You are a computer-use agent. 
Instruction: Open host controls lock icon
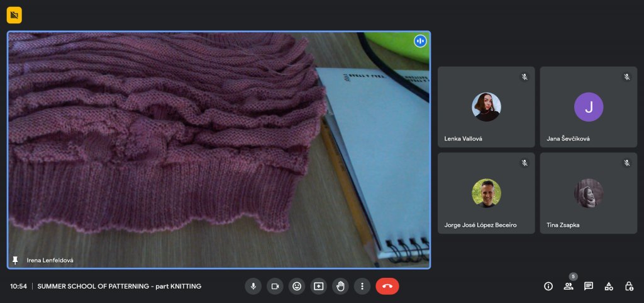(629, 286)
